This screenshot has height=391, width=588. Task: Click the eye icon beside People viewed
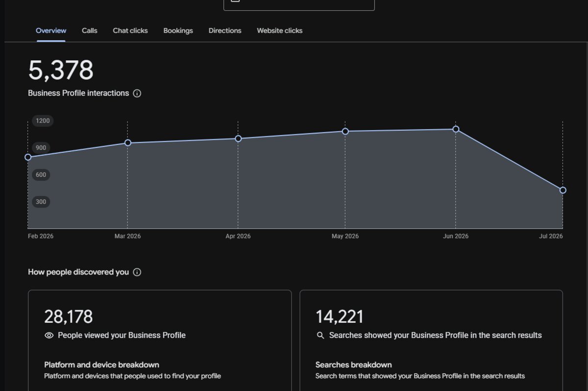pos(49,336)
